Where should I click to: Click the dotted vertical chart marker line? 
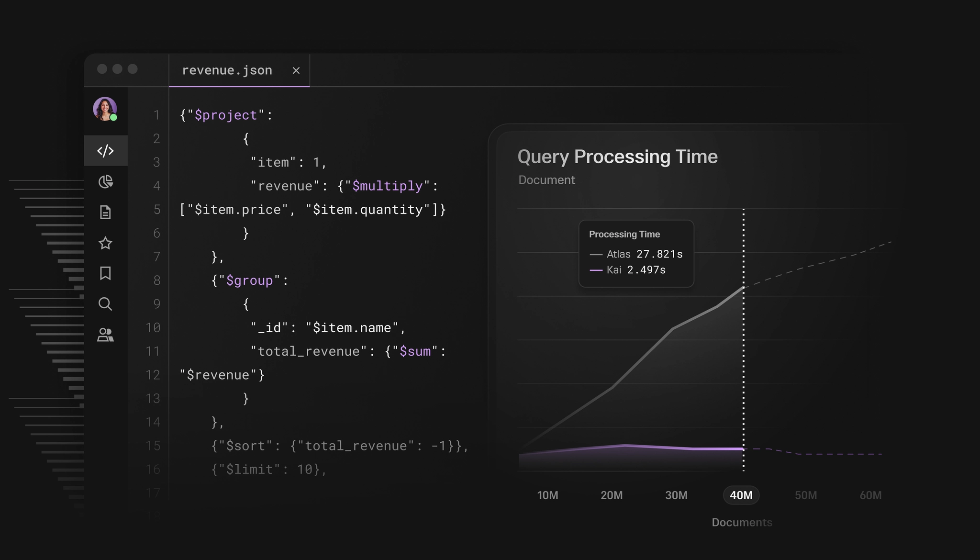(x=744, y=340)
